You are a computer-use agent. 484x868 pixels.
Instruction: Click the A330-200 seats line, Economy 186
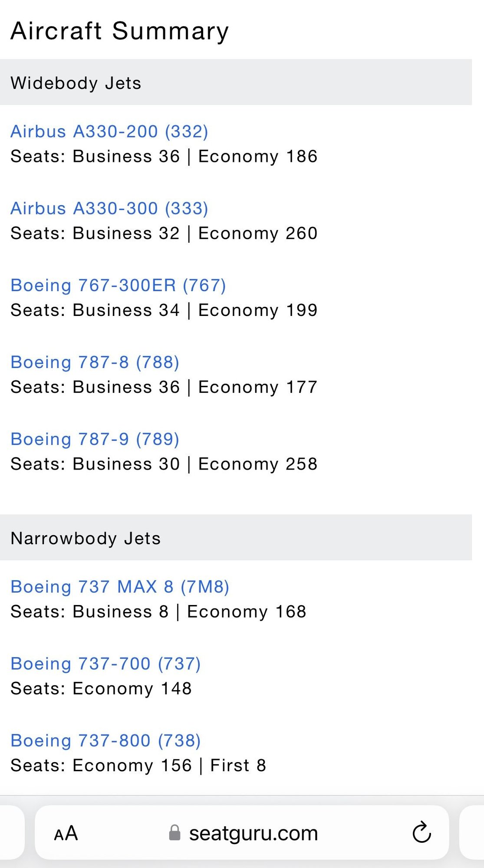[x=164, y=156]
